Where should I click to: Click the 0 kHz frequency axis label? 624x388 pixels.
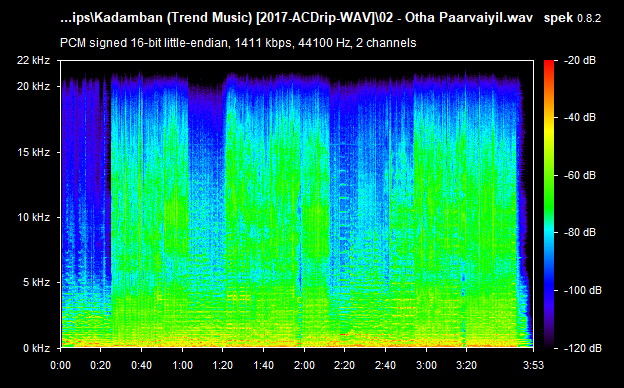tap(36, 349)
